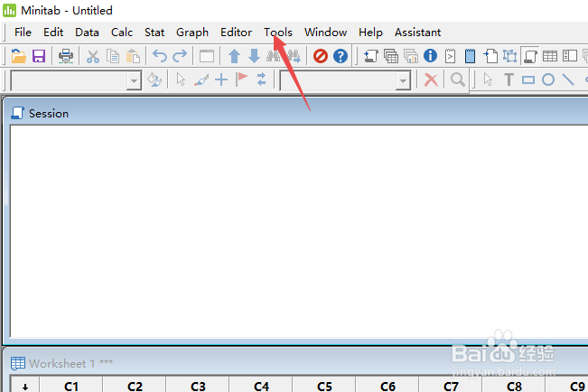
Task: Select the Text T annotation tool
Action: [x=509, y=79]
